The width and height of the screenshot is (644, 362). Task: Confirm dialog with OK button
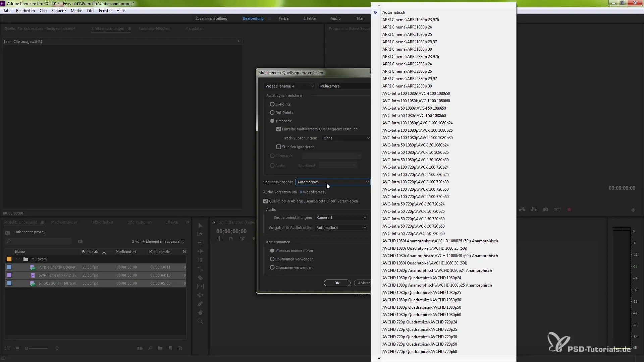(337, 283)
